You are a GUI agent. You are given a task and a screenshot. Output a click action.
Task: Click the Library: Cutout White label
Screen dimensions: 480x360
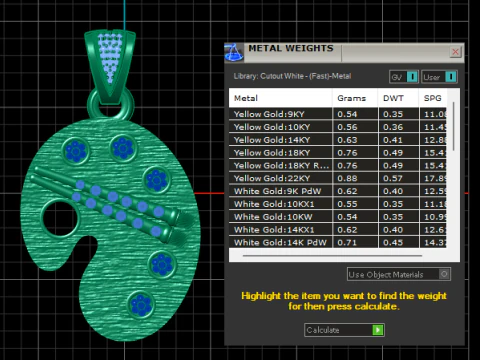292,76
